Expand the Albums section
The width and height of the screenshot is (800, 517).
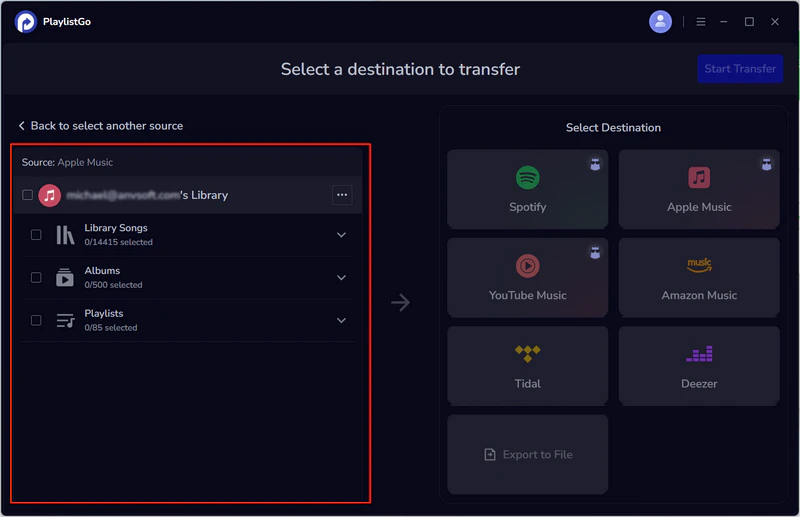tap(341, 278)
